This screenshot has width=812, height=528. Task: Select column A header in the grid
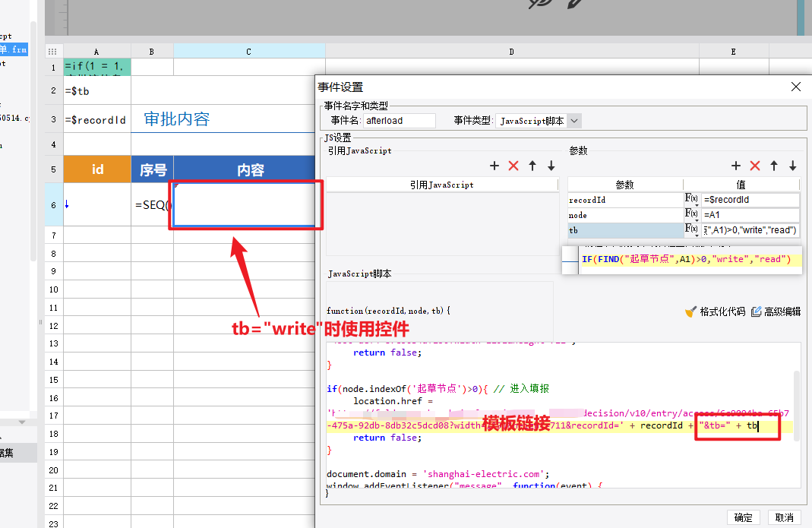[96, 52]
